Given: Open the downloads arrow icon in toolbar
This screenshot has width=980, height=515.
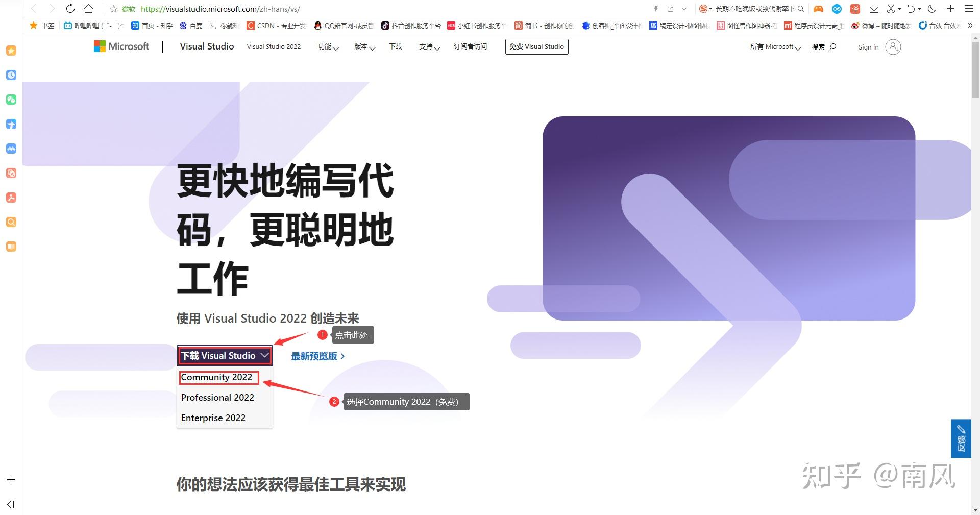Looking at the screenshot, I should 874,9.
